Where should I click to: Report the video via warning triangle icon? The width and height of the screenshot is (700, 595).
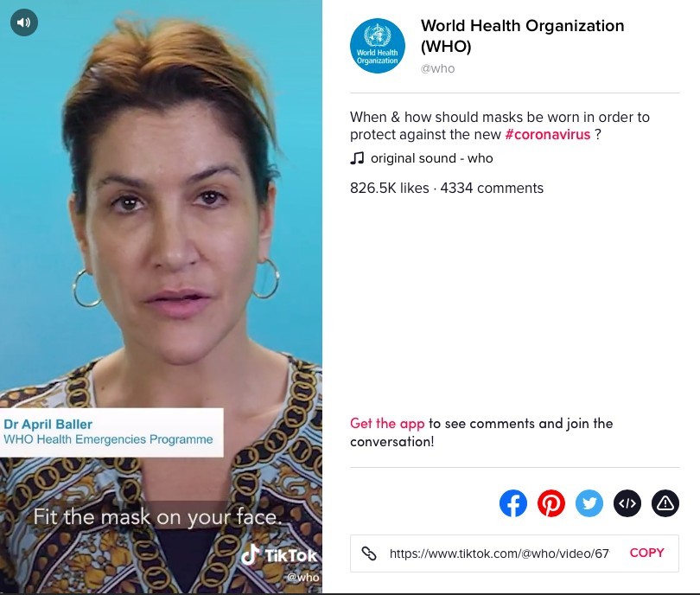(x=665, y=503)
